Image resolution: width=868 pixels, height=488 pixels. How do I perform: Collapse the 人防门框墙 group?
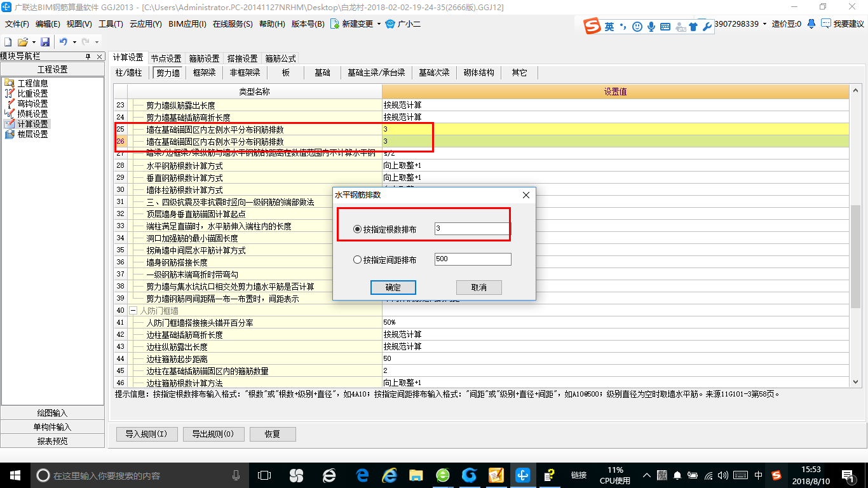133,311
